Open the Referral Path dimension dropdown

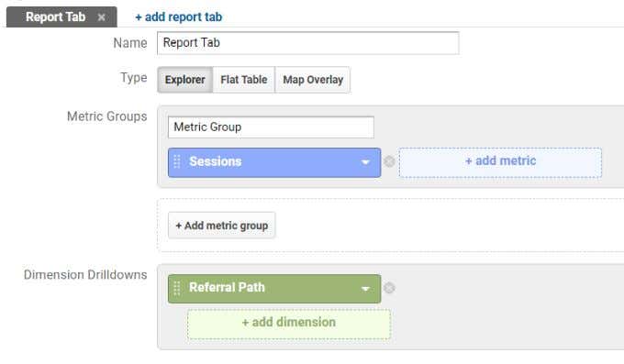pos(274,289)
